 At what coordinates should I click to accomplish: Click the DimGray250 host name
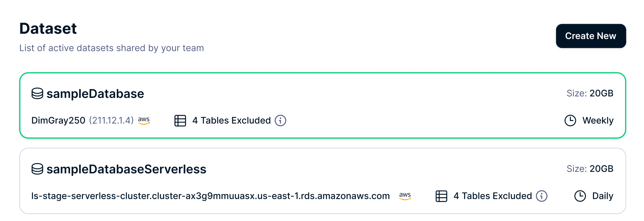pyautogui.click(x=58, y=120)
